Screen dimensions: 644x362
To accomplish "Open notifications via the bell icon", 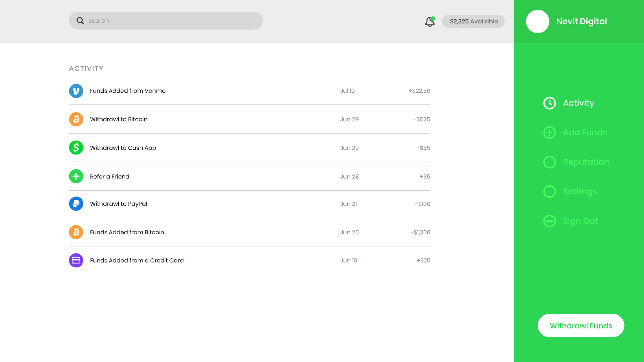I will 430,21.
